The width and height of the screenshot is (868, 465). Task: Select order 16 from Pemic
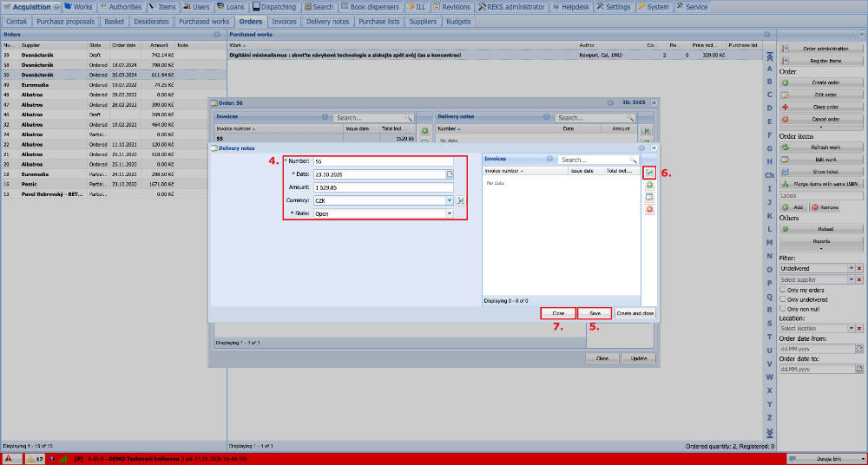(x=114, y=183)
